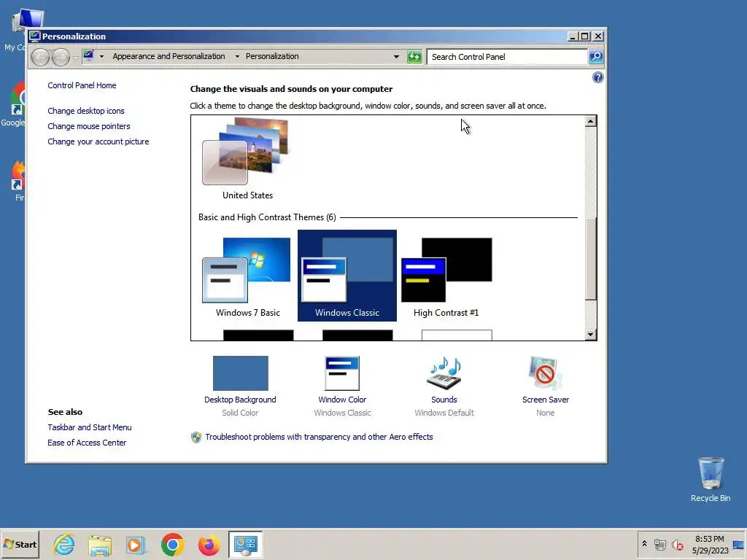The image size is (747, 560).
Task: Select the United States theme
Action: click(x=248, y=158)
